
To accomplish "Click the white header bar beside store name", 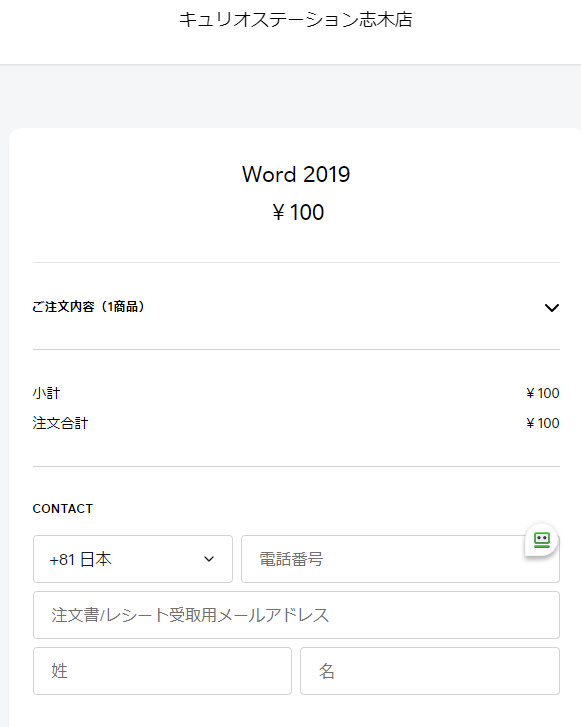I will pyautogui.click(x=496, y=32).
